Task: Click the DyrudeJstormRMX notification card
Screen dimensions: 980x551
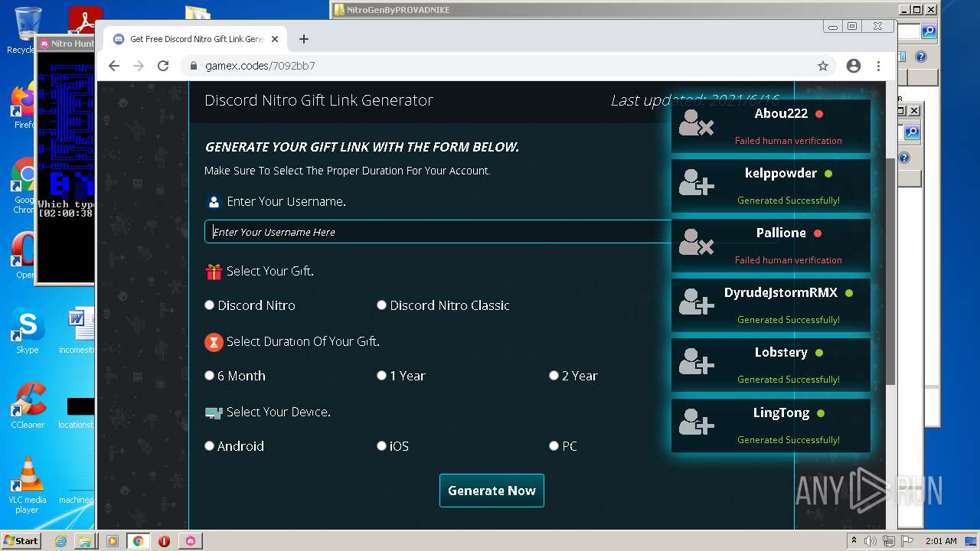Action: click(771, 305)
